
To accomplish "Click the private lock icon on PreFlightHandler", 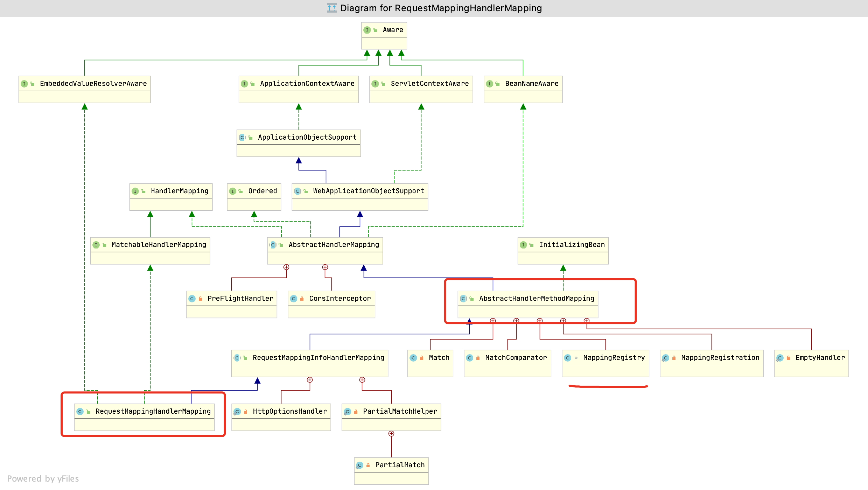I will [201, 299].
